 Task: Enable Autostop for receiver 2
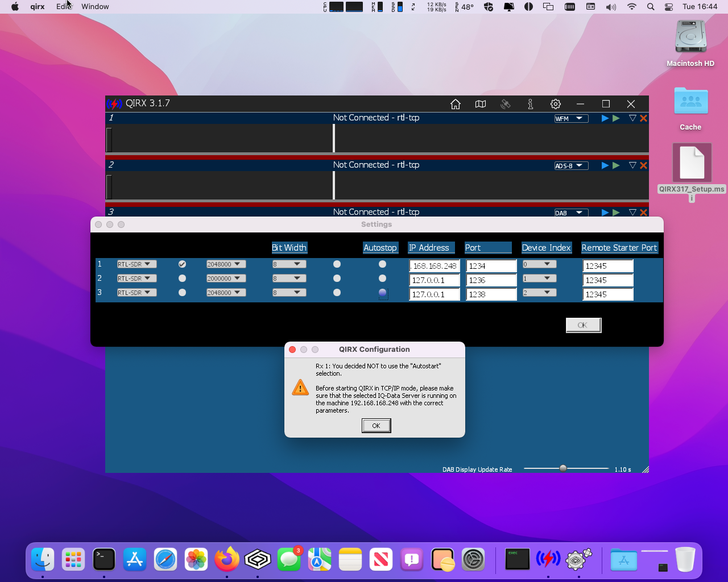pyautogui.click(x=382, y=278)
